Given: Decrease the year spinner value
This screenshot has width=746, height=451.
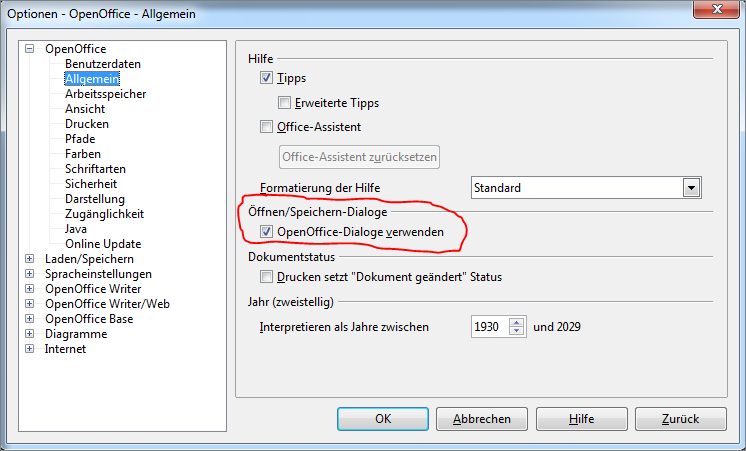Looking at the screenshot, I should pyautogui.click(x=516, y=331).
